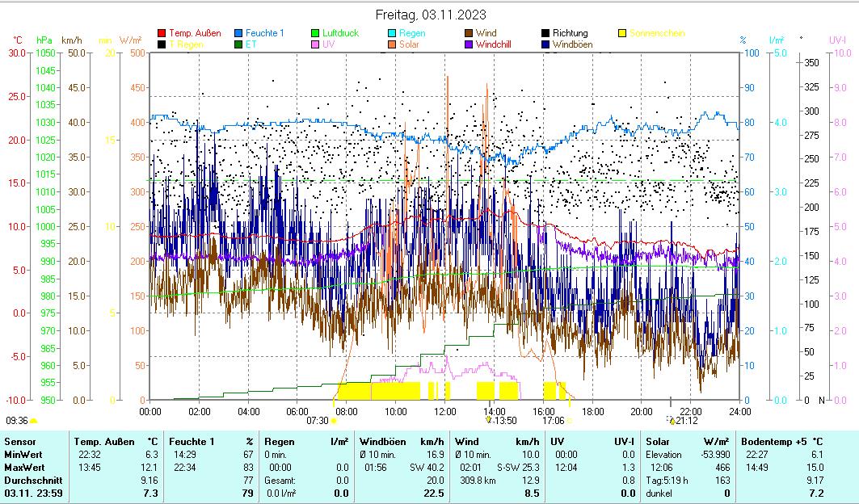Click the Bodentemp +5 column header

[x=770, y=442]
